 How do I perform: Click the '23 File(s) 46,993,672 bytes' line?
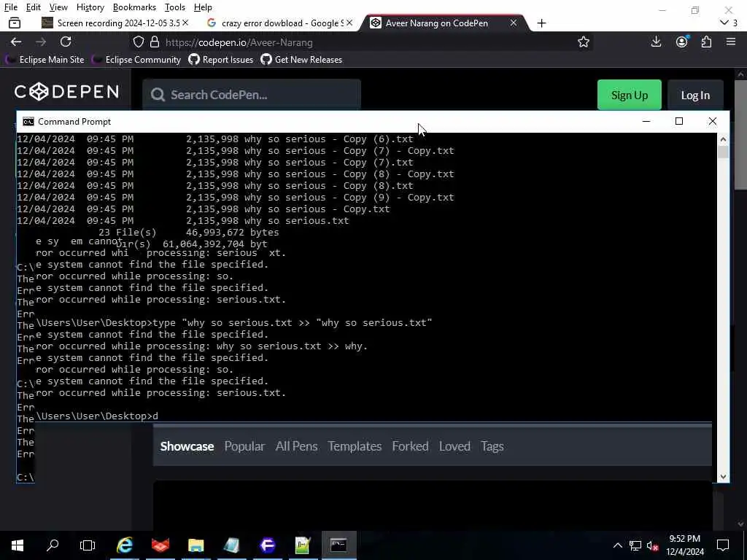tap(189, 233)
